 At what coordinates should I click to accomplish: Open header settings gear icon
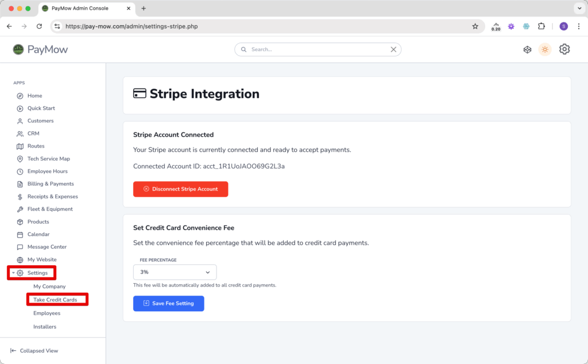click(564, 49)
